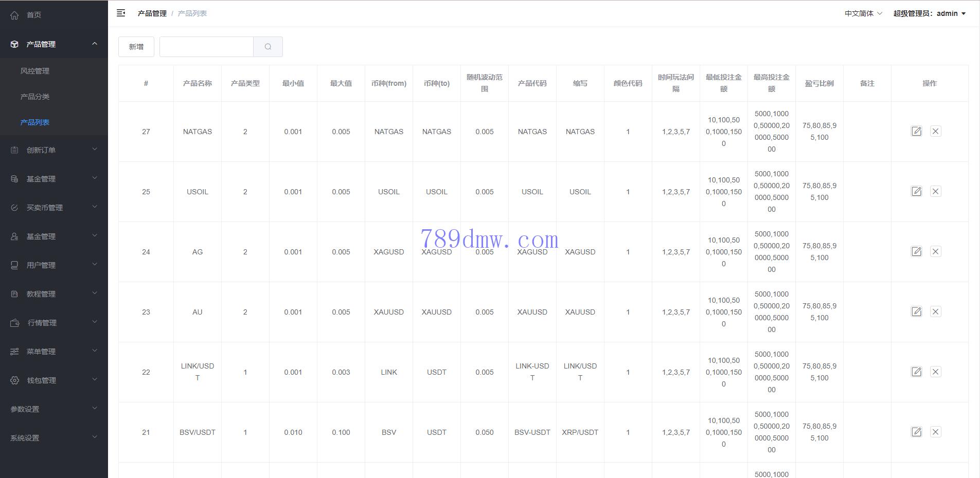The width and height of the screenshot is (980, 478).
Task: Open the admin user account dropdown
Action: (x=929, y=13)
